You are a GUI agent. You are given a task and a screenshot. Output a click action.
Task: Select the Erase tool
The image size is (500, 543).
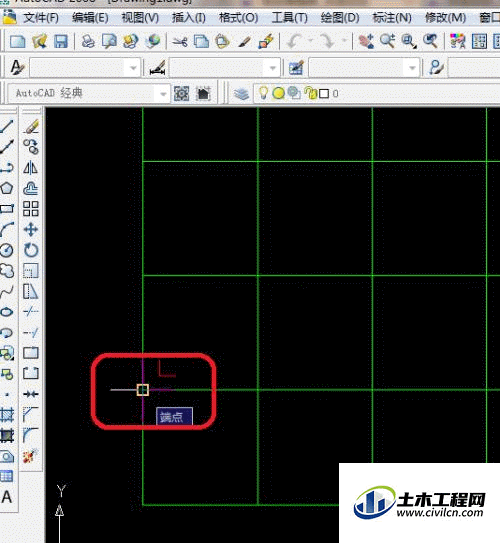pyautogui.click(x=31, y=127)
